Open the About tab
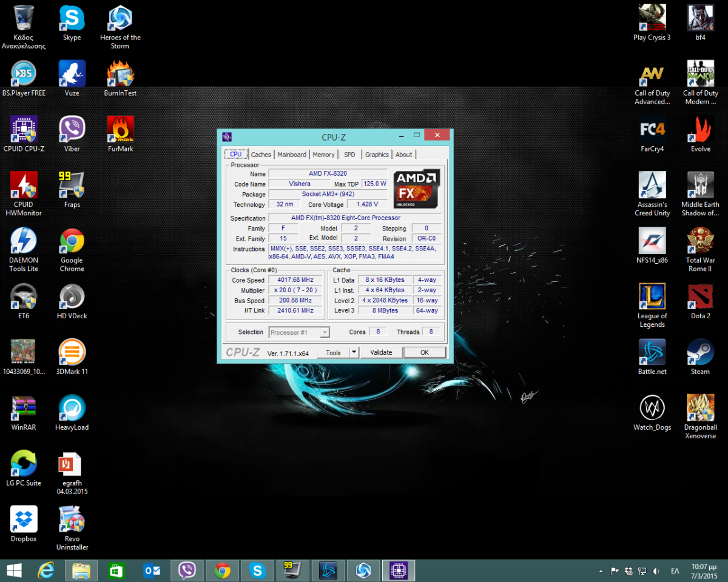This screenshot has height=582, width=728. (x=404, y=155)
